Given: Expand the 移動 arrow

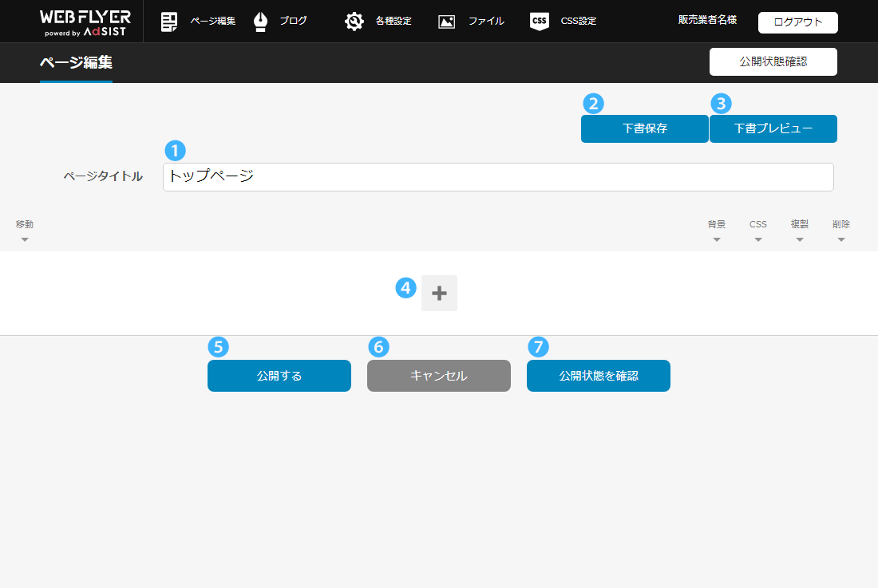Looking at the screenshot, I should coord(25,239).
